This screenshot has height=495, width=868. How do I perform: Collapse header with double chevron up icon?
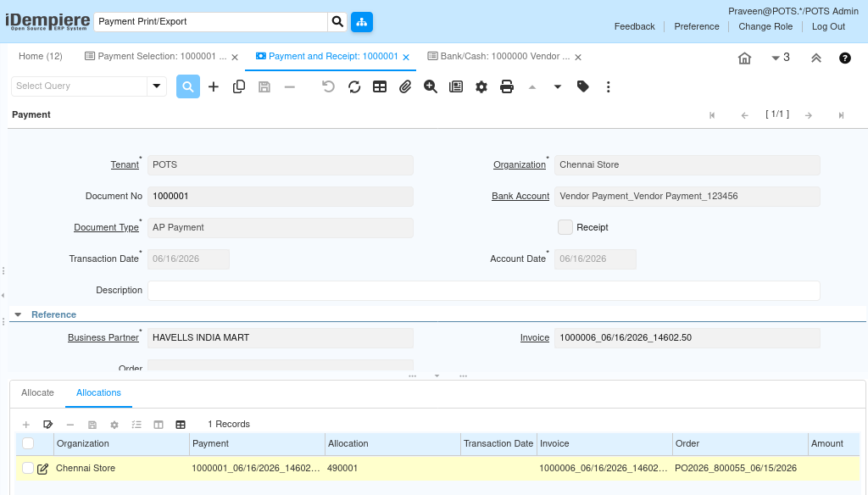pos(816,58)
